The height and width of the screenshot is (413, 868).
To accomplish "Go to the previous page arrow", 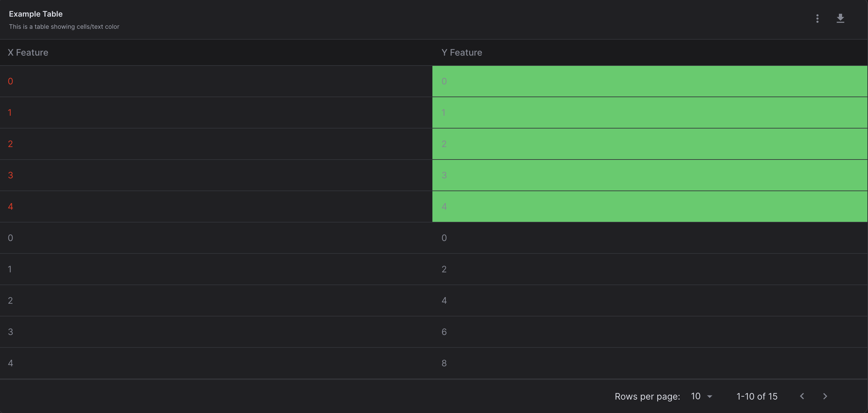I will click(802, 396).
